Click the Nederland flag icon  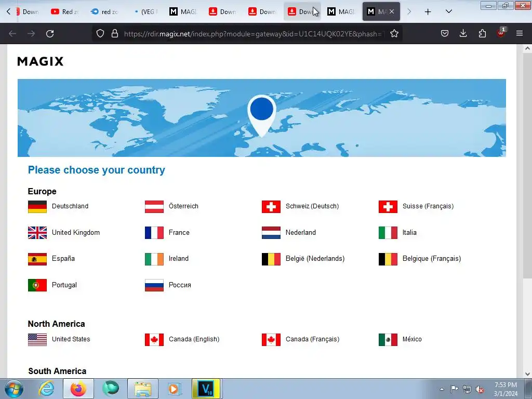tap(271, 233)
